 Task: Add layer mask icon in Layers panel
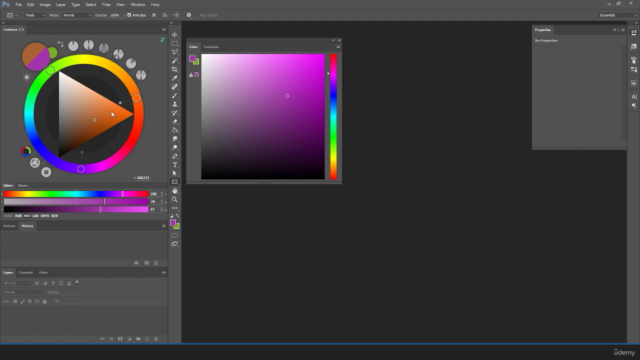click(120, 339)
